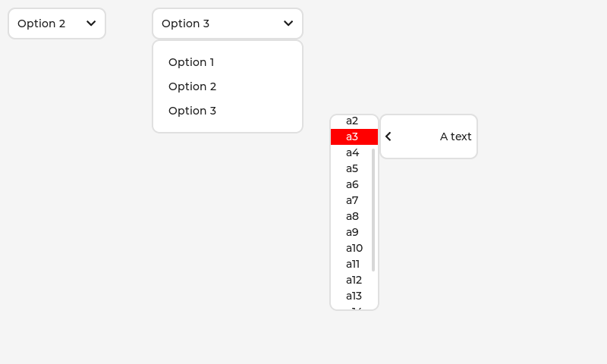Select item a12 in the list

click(354, 280)
